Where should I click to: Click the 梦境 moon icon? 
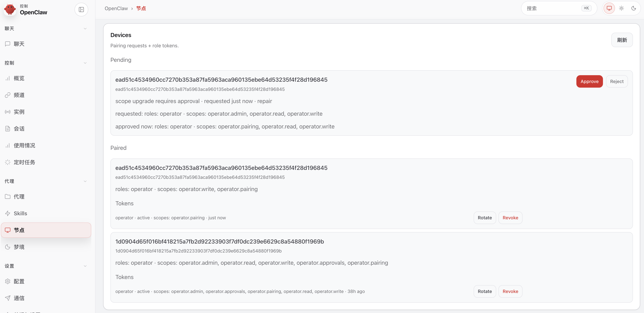(x=8, y=247)
